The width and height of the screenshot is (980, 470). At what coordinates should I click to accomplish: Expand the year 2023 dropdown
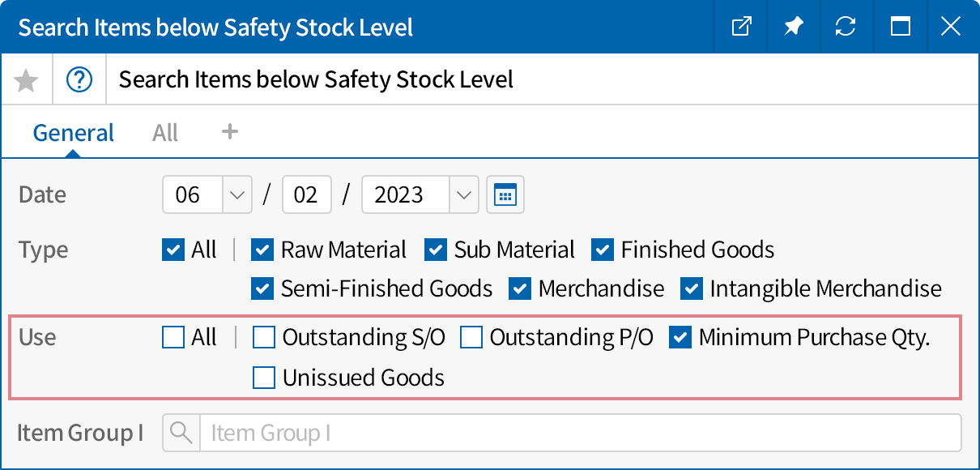464,195
